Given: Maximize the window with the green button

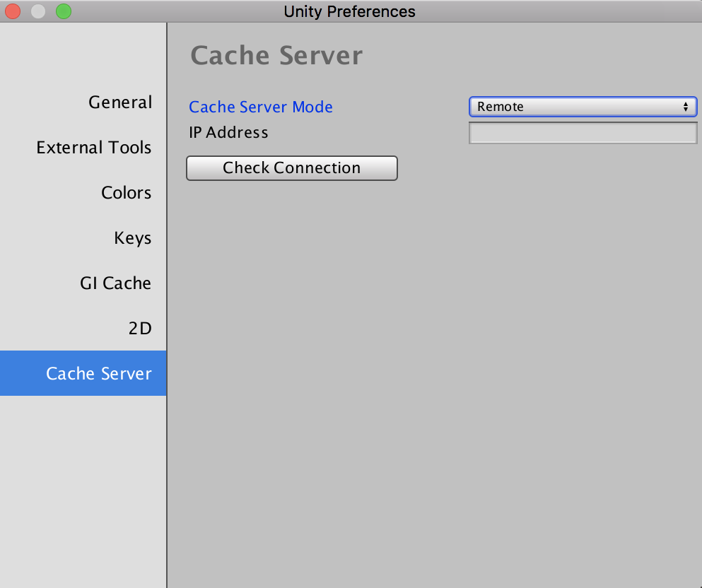Looking at the screenshot, I should (64, 11).
